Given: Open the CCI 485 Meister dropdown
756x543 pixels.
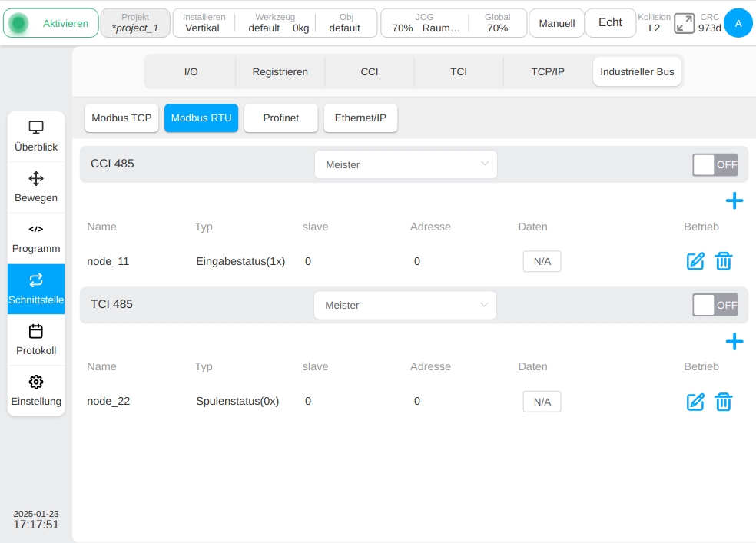Looking at the screenshot, I should [x=406, y=165].
